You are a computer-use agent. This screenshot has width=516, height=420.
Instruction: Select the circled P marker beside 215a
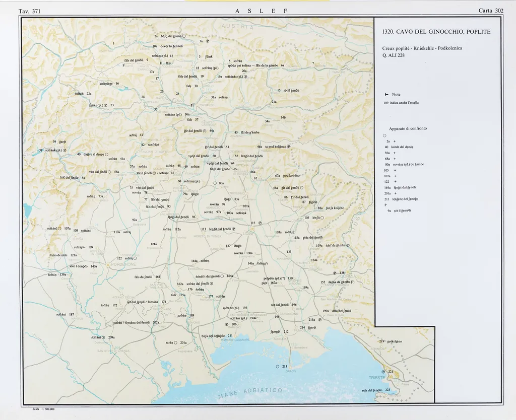(x=320, y=319)
